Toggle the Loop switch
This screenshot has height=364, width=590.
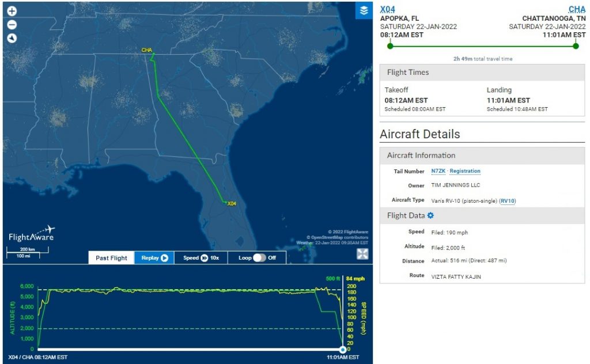259,257
